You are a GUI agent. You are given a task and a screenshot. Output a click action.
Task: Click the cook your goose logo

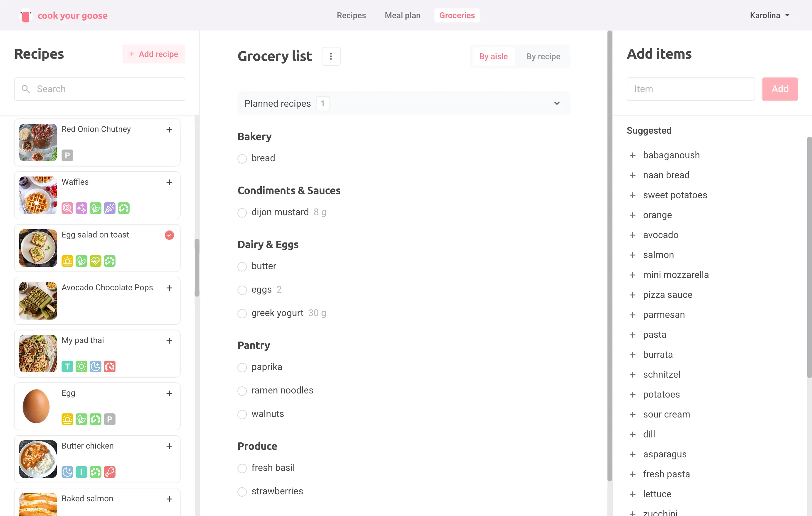pyautogui.click(x=63, y=16)
